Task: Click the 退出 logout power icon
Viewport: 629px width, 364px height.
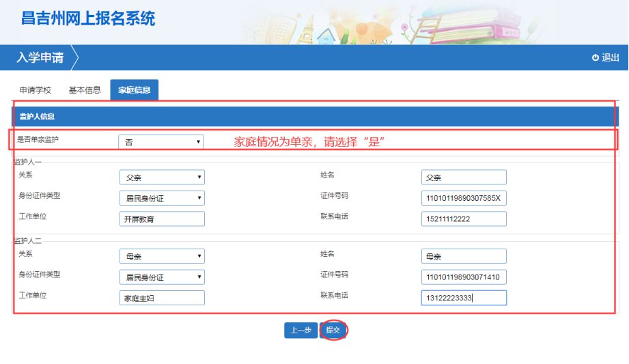Action: coord(596,58)
